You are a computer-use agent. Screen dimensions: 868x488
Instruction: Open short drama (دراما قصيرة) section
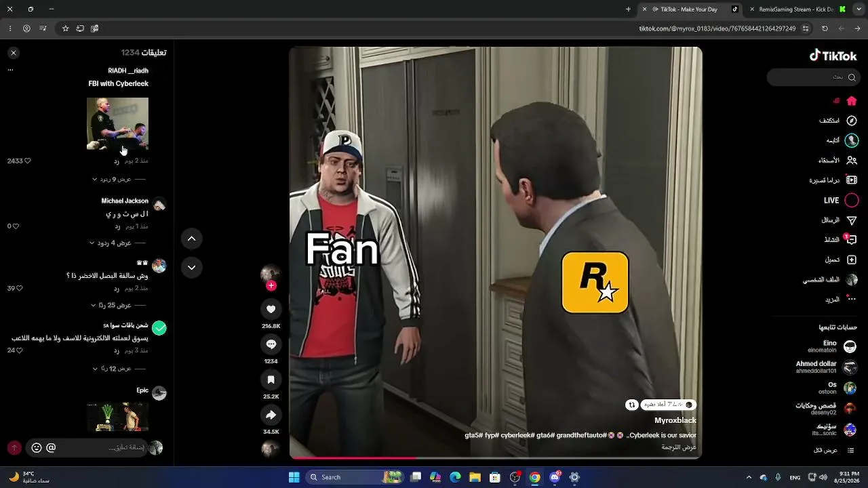tap(833, 180)
